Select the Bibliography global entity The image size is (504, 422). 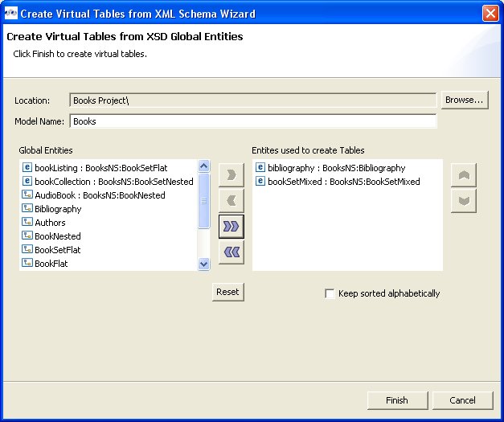click(x=58, y=209)
